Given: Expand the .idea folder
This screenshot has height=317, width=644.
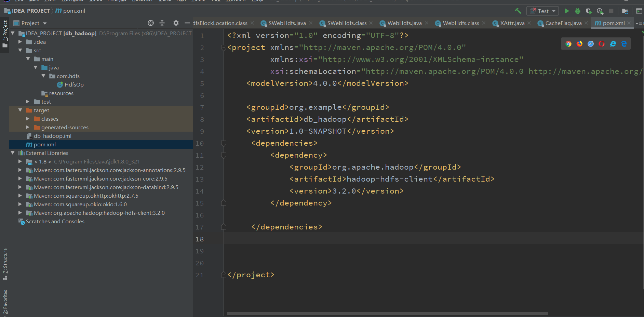Looking at the screenshot, I should click(20, 42).
